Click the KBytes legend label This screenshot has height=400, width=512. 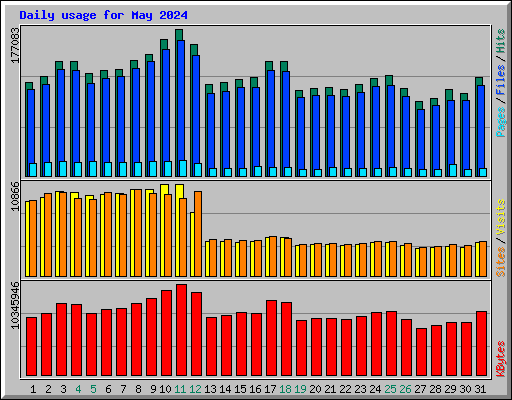coord(501,359)
